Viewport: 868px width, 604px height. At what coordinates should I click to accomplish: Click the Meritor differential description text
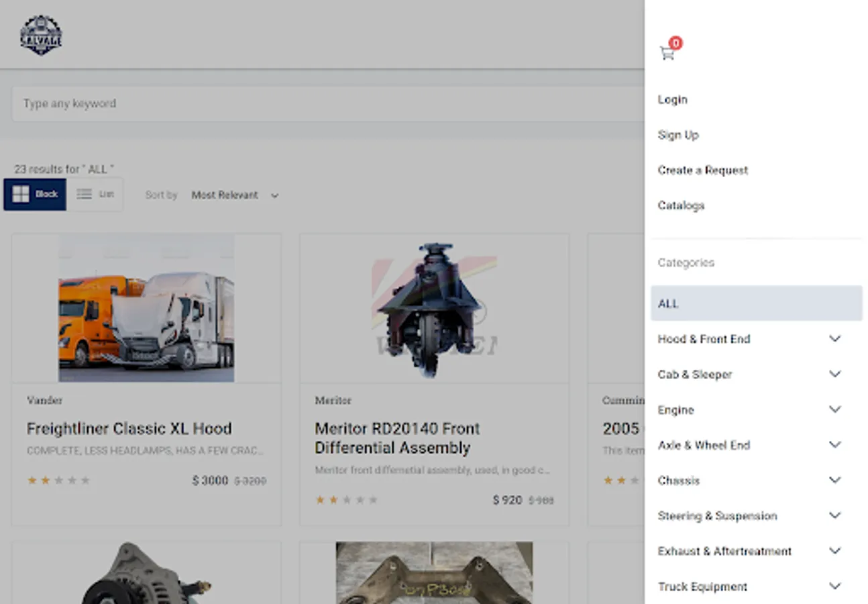433,470
